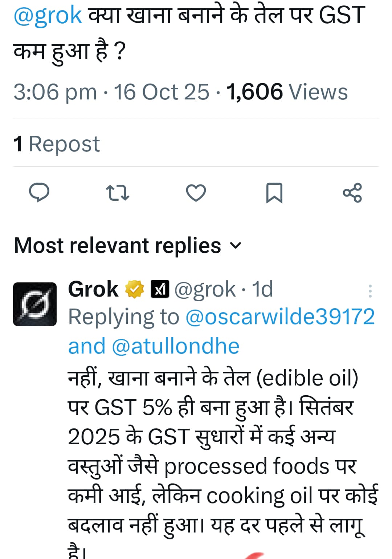
Task: Like the tweet with the heart icon
Action: pos(196,193)
